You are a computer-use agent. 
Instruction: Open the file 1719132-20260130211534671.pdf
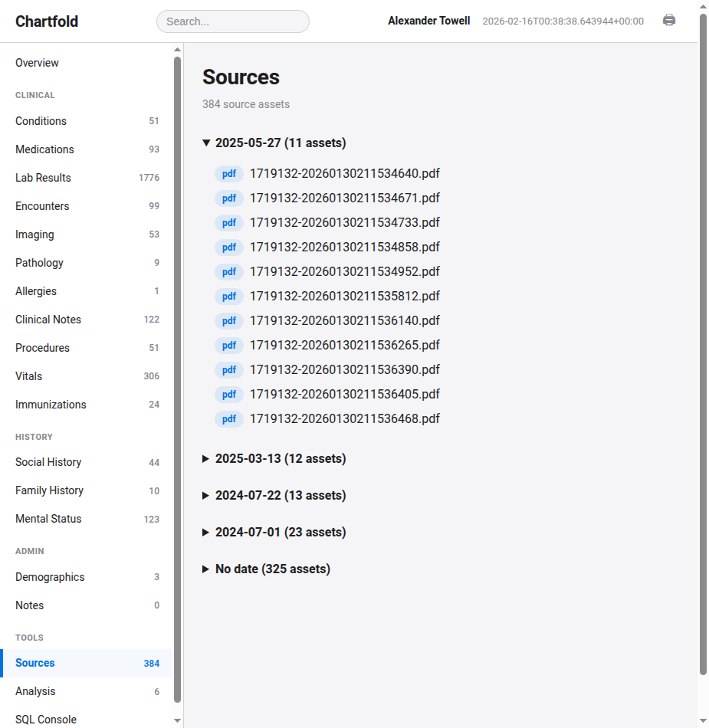click(343, 198)
